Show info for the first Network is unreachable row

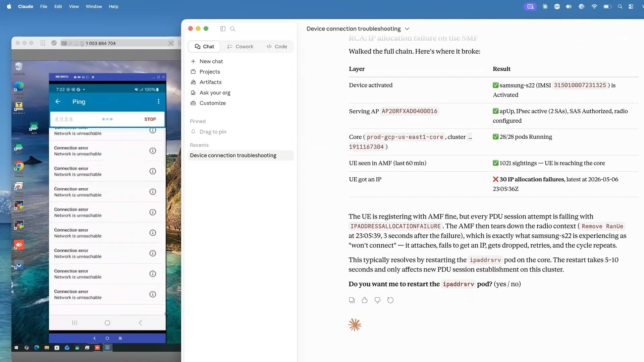coord(153,130)
